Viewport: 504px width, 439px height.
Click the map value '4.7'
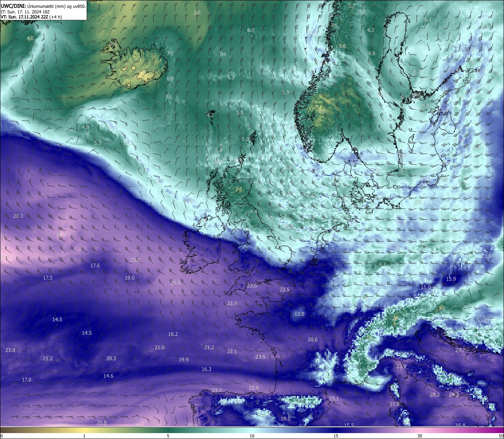tap(382, 264)
